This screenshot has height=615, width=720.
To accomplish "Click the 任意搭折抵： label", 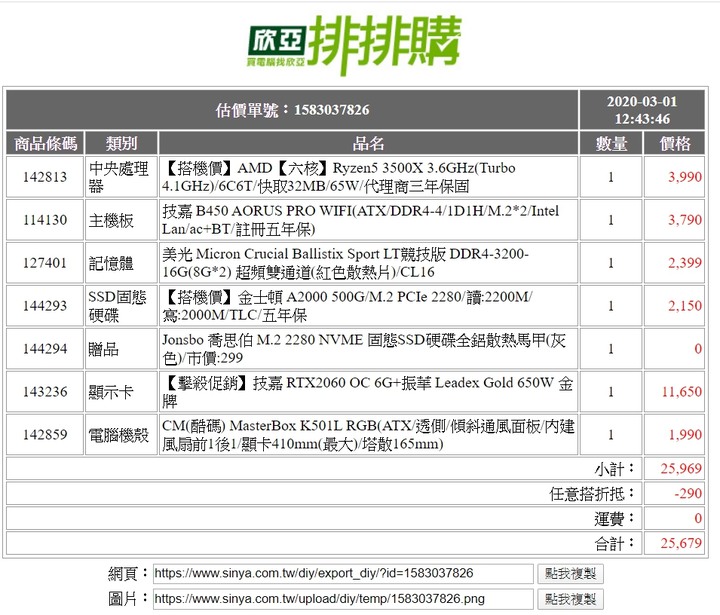I will [x=592, y=494].
